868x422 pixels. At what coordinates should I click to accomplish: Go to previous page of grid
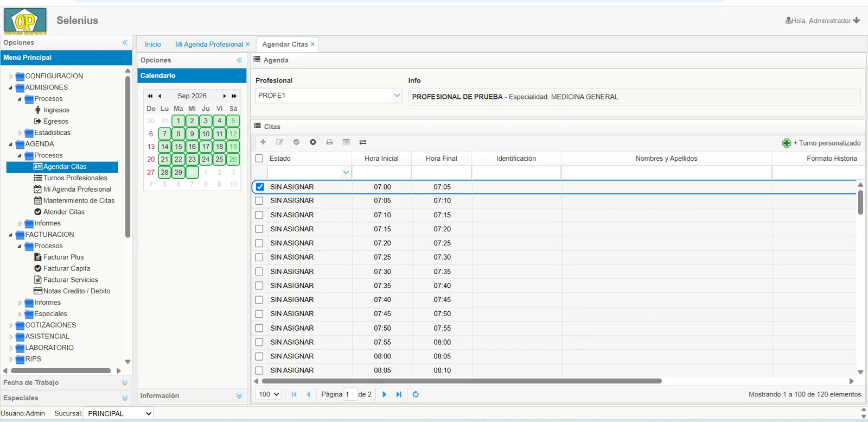(x=309, y=394)
